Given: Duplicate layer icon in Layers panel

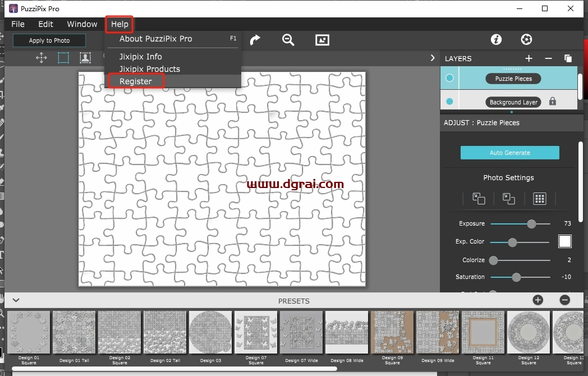Looking at the screenshot, I should (x=568, y=58).
